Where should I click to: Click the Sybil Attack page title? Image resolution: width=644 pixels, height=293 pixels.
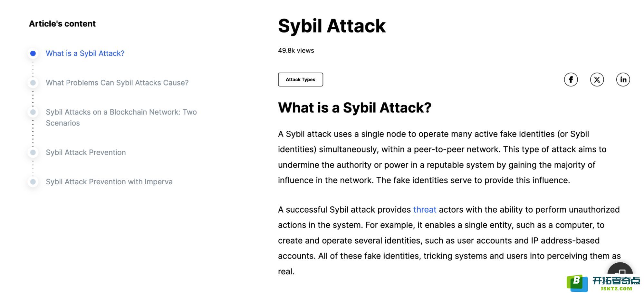click(x=332, y=26)
